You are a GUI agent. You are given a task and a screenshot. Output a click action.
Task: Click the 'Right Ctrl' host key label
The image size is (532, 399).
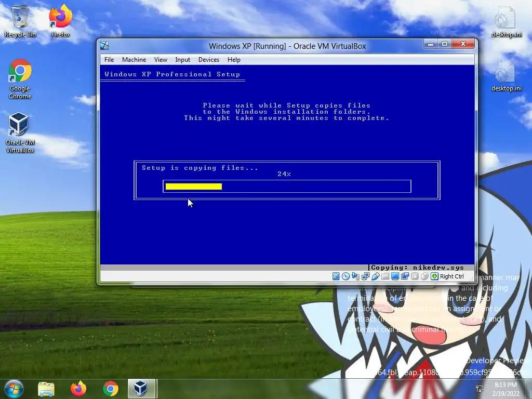[452, 276]
